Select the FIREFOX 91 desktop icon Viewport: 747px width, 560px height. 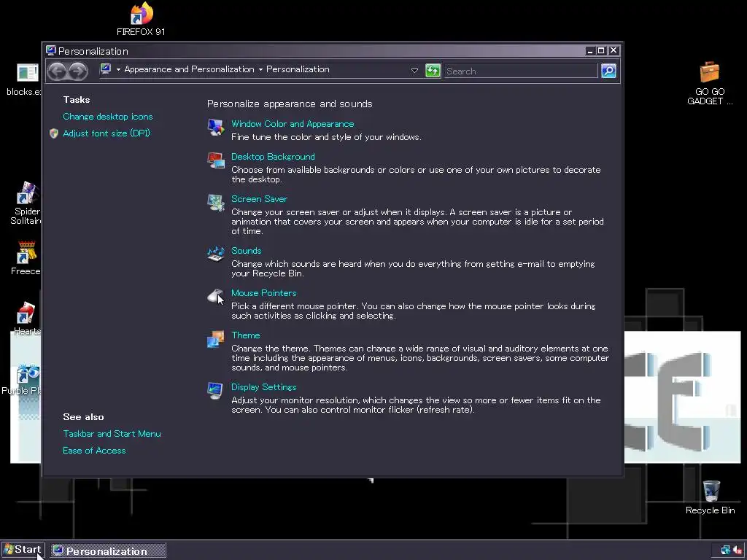[x=141, y=19]
